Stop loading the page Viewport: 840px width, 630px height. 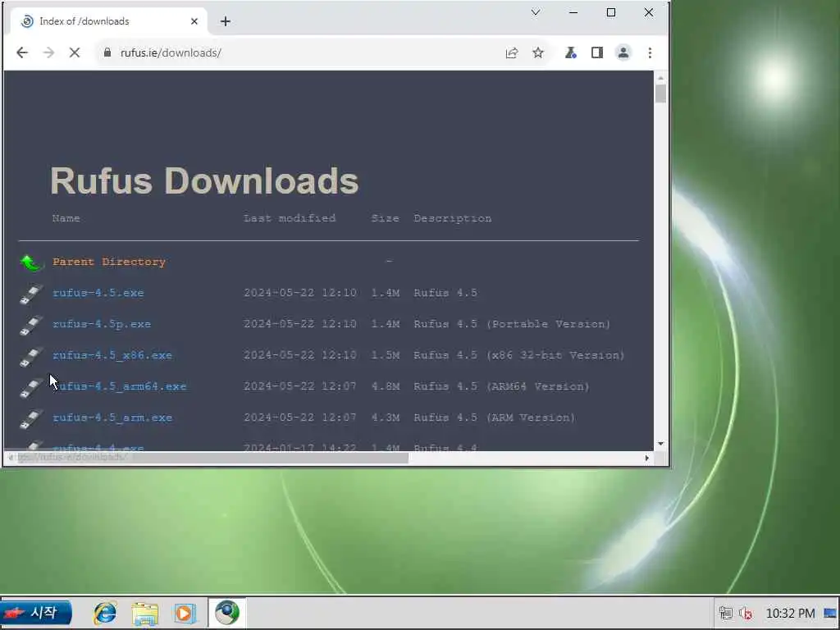[75, 52]
